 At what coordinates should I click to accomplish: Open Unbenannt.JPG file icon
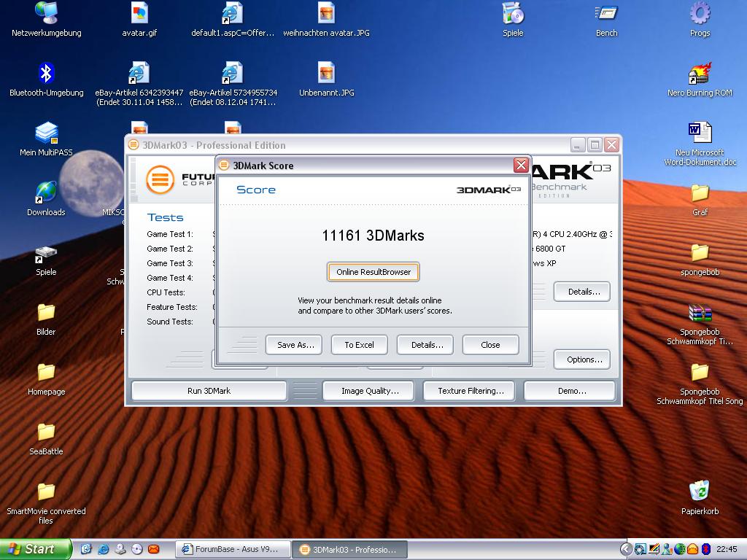[326, 74]
